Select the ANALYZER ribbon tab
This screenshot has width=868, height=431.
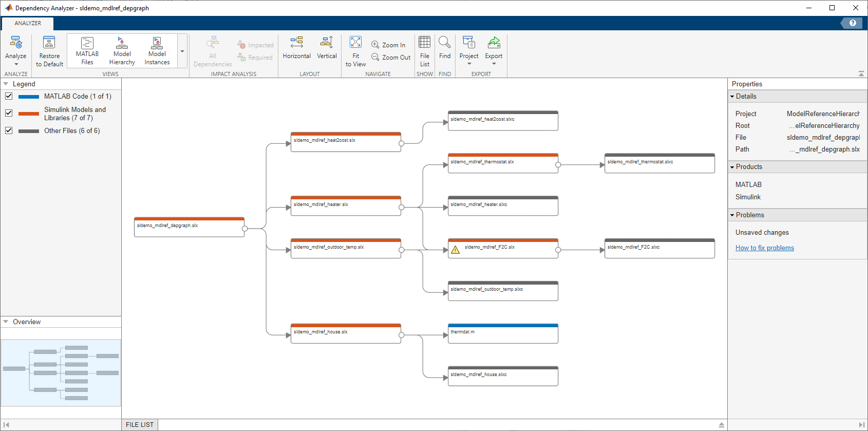[x=28, y=23]
